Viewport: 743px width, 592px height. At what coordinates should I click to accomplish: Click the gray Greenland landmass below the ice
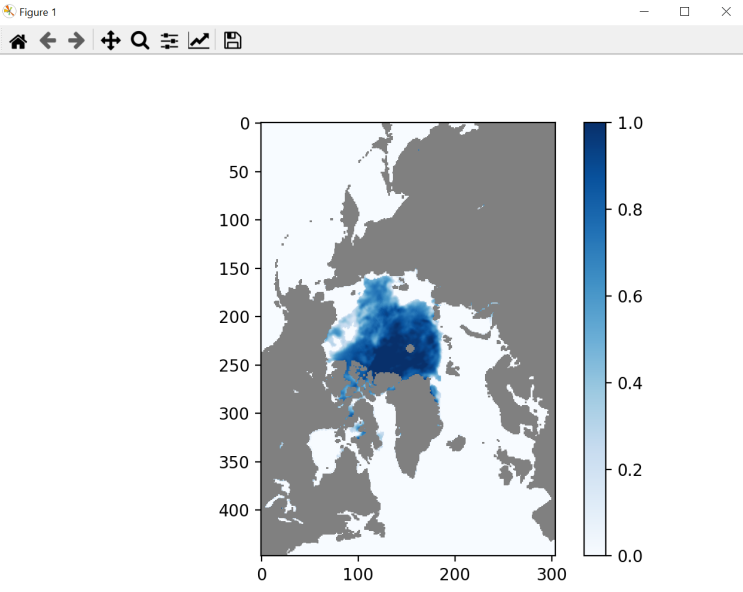pos(408,420)
